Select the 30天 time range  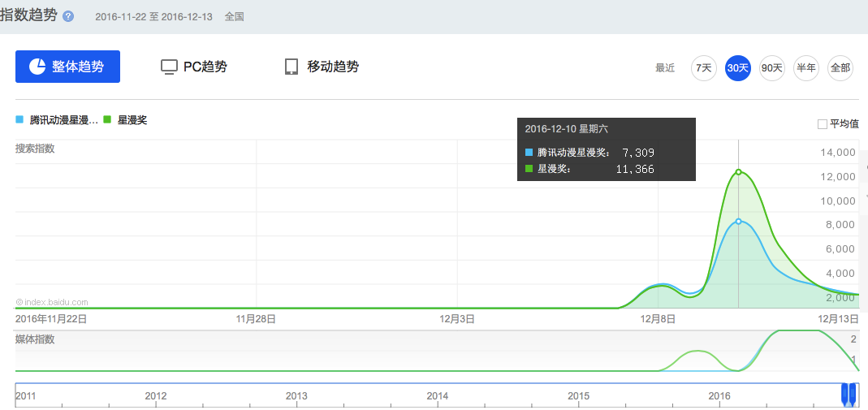(x=738, y=68)
